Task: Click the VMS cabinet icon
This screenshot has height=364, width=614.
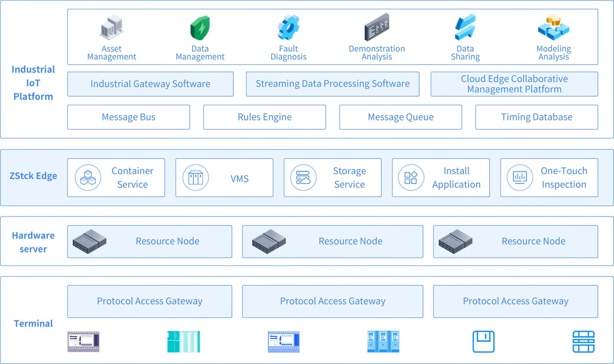Action: (196, 178)
